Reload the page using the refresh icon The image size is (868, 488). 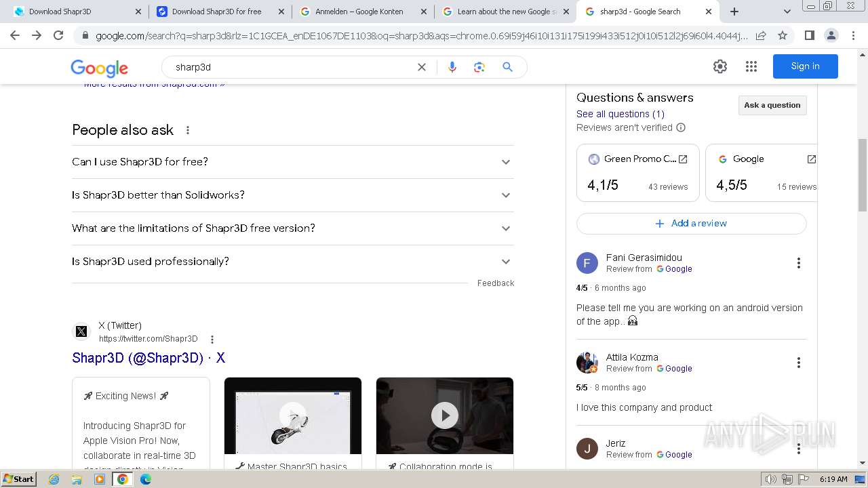pos(58,35)
